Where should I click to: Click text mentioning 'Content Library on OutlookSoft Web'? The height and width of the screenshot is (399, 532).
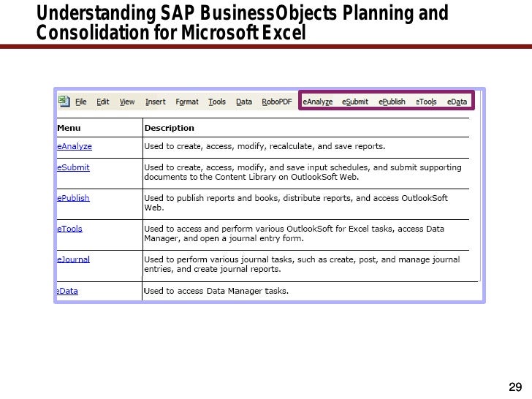coord(286,177)
